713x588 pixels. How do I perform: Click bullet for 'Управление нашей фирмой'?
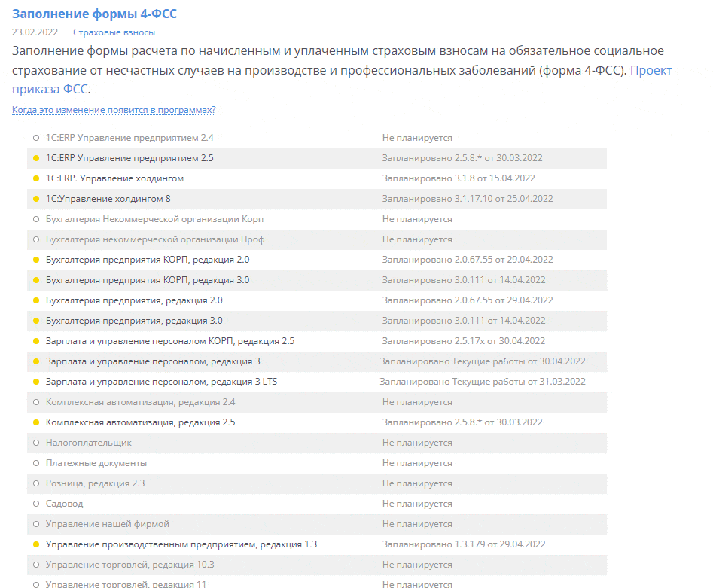point(36,524)
